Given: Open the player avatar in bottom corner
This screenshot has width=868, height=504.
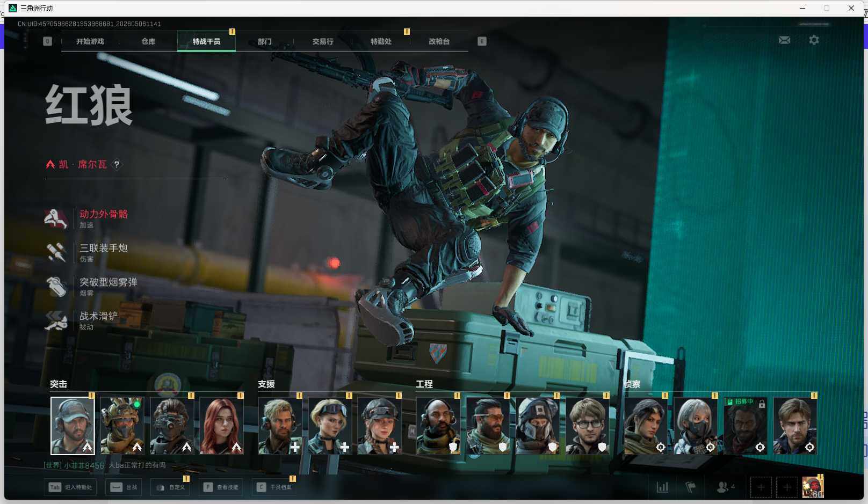Looking at the screenshot, I should click(813, 487).
